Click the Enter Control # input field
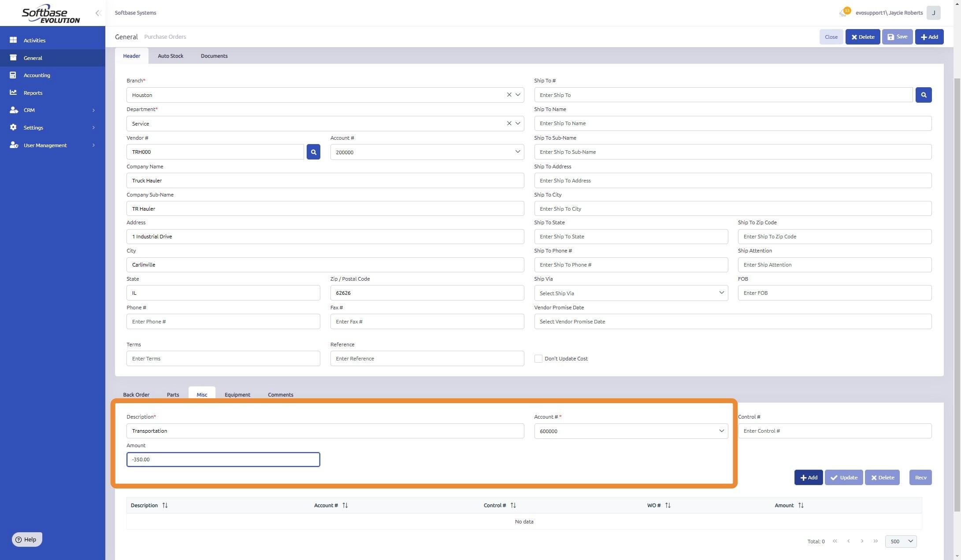 [x=834, y=431]
